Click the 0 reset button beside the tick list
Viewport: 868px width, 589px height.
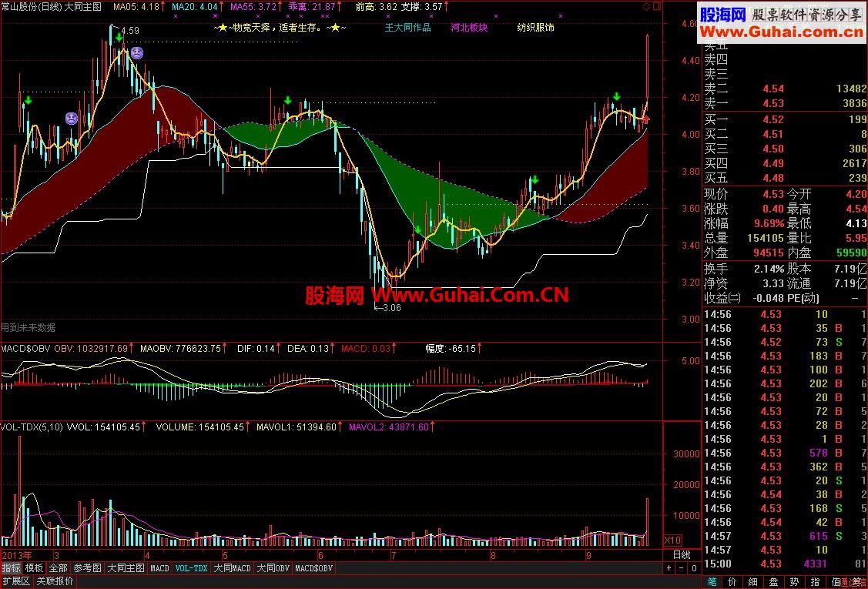click(x=695, y=568)
